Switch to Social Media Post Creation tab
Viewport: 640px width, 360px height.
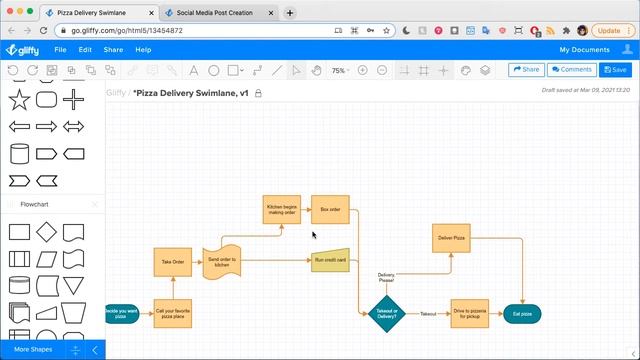click(x=214, y=13)
